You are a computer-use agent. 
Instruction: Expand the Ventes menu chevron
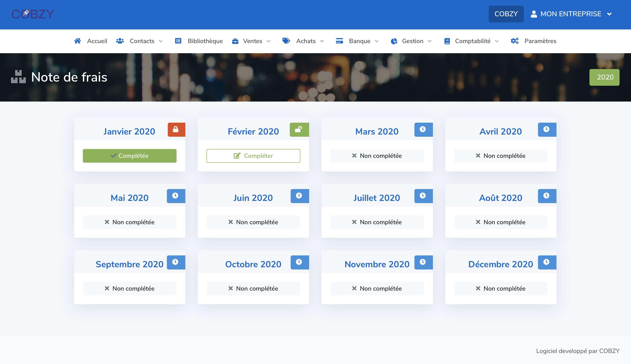click(268, 41)
